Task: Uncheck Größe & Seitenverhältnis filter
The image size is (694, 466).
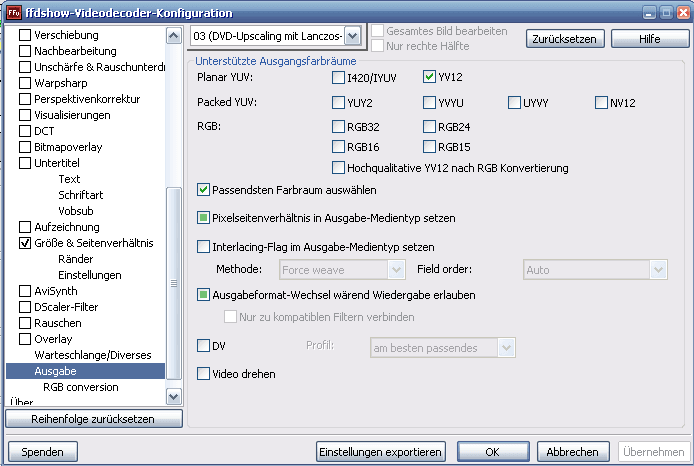Action: click(x=25, y=243)
